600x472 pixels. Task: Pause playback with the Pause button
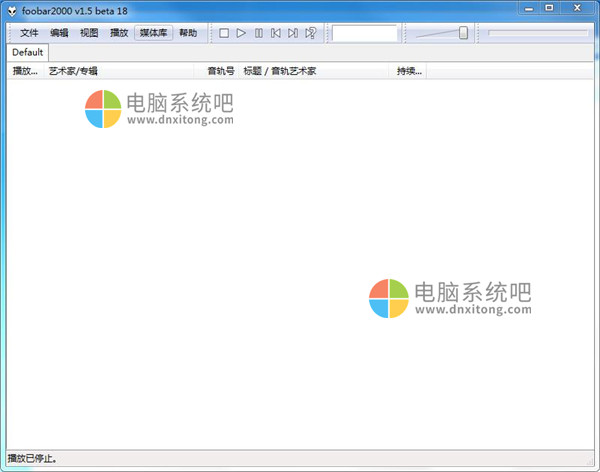259,33
